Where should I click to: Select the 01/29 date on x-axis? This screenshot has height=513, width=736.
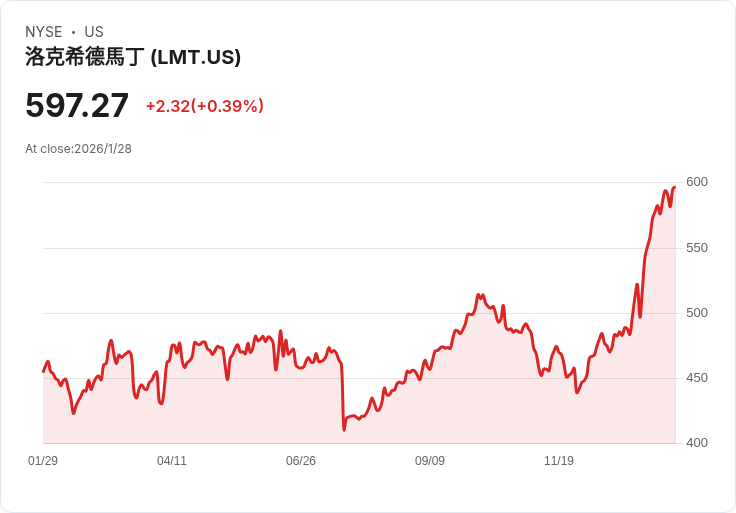coord(43,460)
